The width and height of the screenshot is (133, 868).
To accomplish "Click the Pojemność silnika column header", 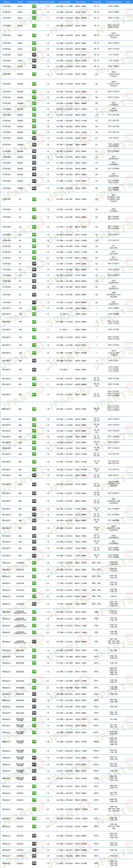I will point(47,2).
